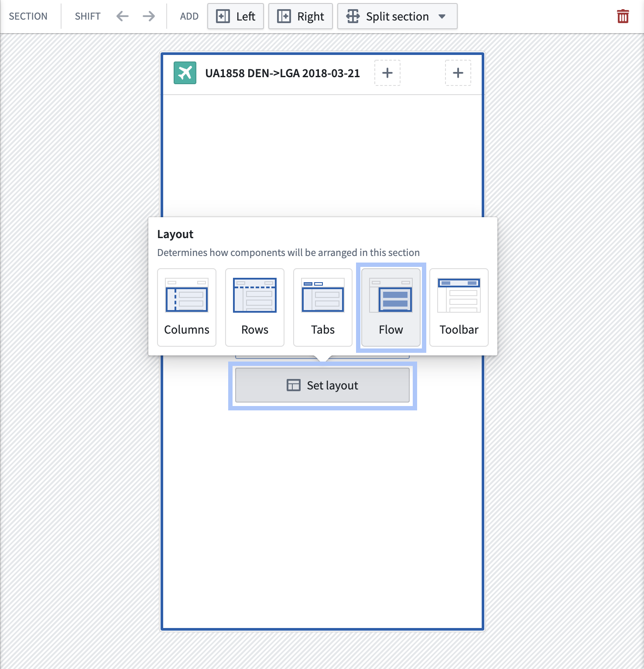Choose the Tabs layout option
Image resolution: width=644 pixels, height=669 pixels.
pos(323,307)
